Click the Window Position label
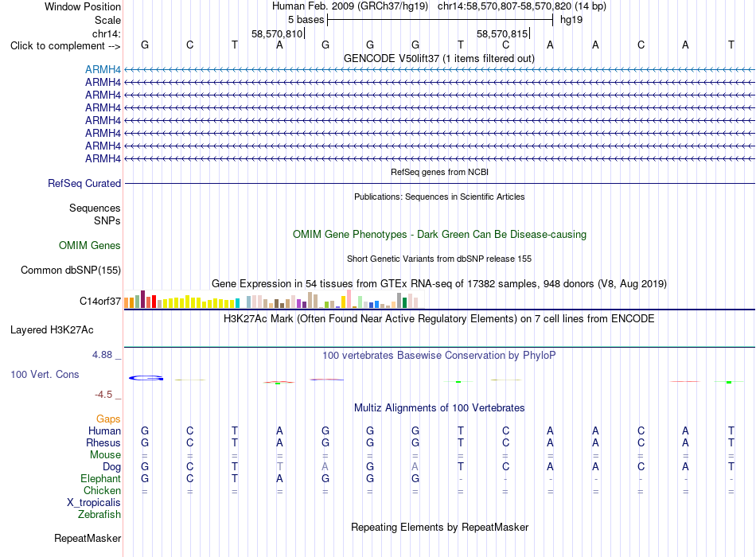Image resolution: width=756 pixels, height=557 pixels. pos(83,6)
